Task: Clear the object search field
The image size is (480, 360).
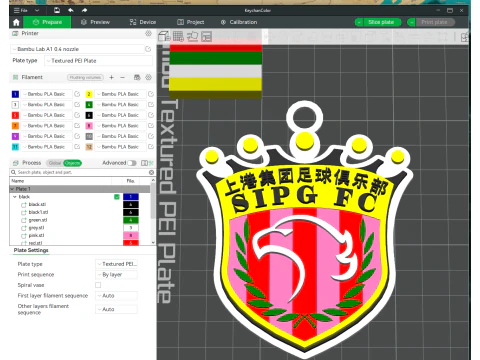Action: [x=151, y=172]
